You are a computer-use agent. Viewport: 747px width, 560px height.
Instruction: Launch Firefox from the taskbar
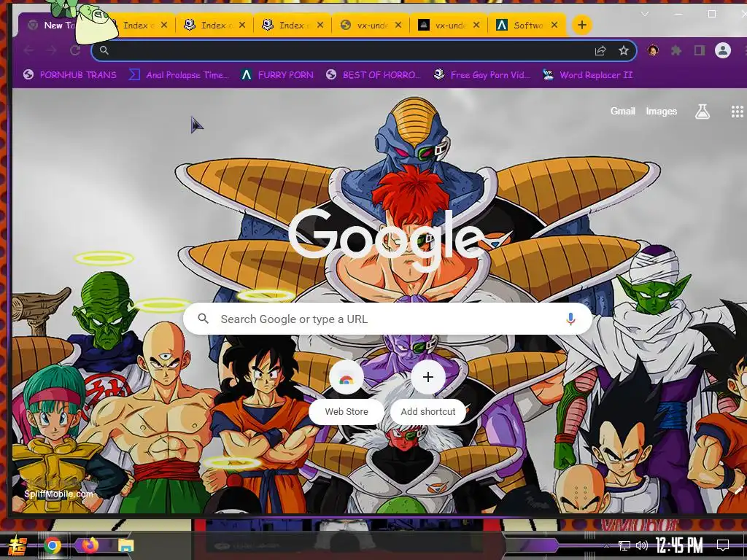90,545
